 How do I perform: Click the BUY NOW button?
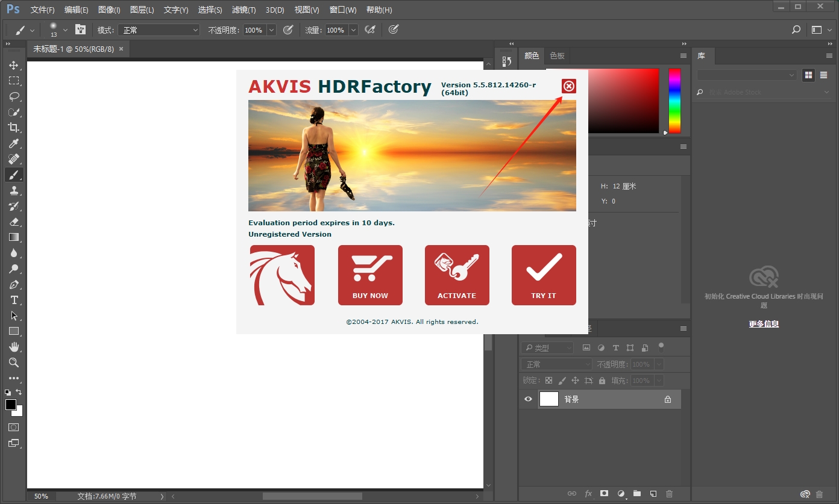click(x=370, y=275)
